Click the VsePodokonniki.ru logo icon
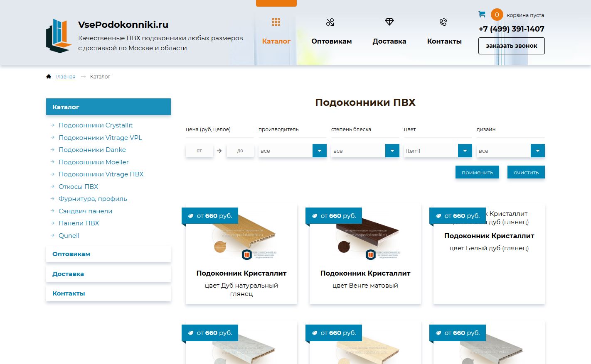 [59, 36]
